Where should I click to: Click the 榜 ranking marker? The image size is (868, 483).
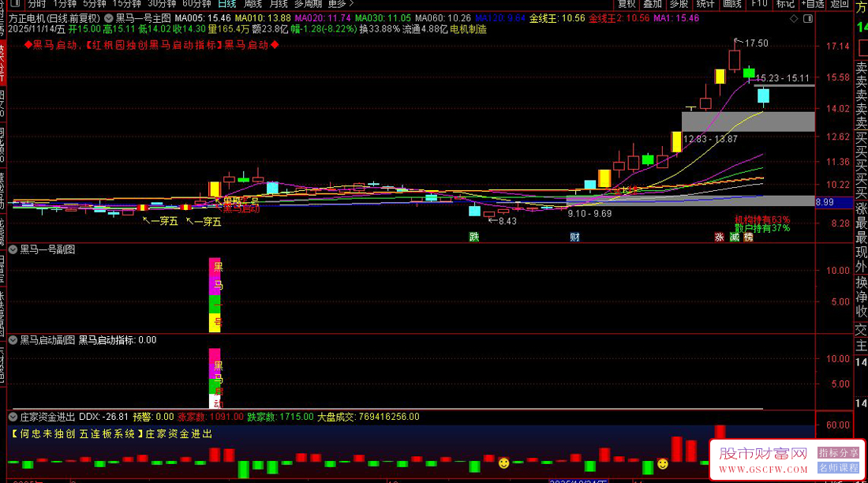pos(748,237)
